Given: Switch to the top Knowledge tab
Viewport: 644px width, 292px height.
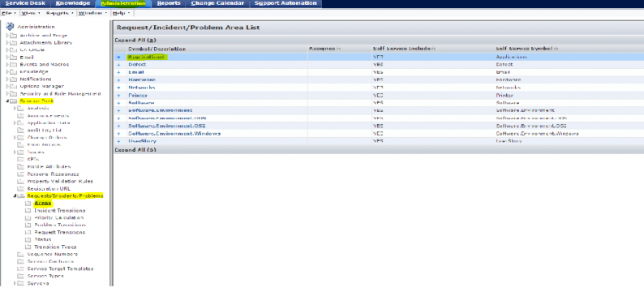Looking at the screenshot, I should coord(73,3).
